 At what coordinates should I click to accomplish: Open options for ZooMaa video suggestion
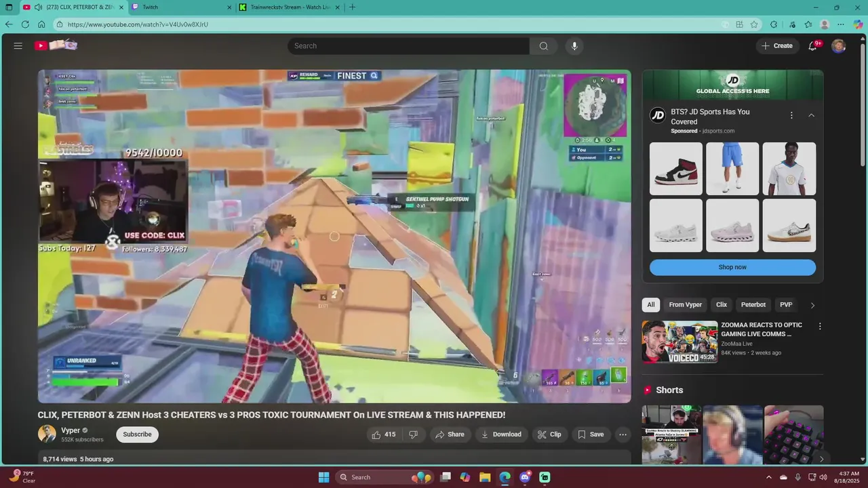pyautogui.click(x=820, y=326)
